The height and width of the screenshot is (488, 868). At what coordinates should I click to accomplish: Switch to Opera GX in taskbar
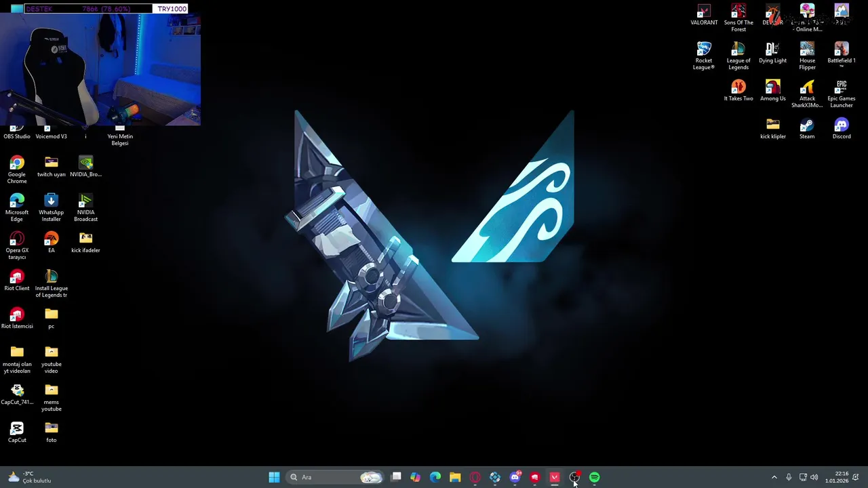click(x=475, y=477)
